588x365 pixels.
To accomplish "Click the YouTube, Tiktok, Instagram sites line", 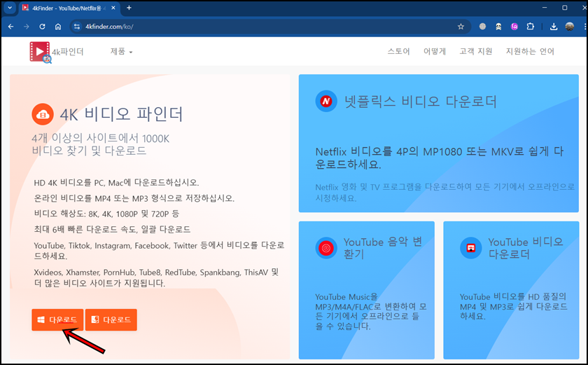I will pos(159,251).
